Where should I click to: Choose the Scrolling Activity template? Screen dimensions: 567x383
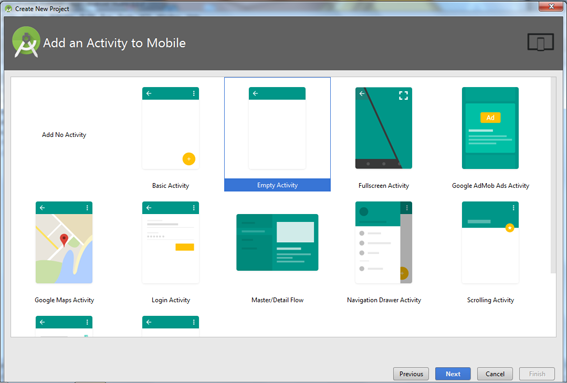(490, 242)
